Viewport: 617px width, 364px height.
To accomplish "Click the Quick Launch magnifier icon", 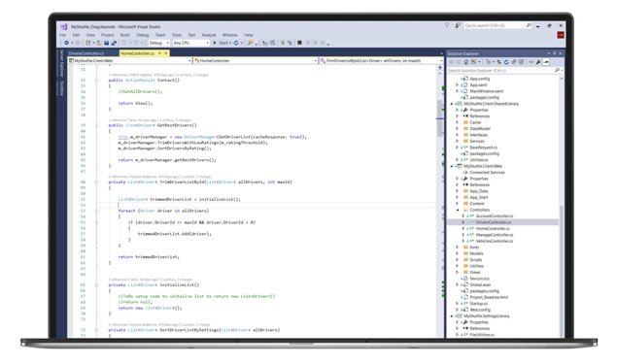I will 529,25.
